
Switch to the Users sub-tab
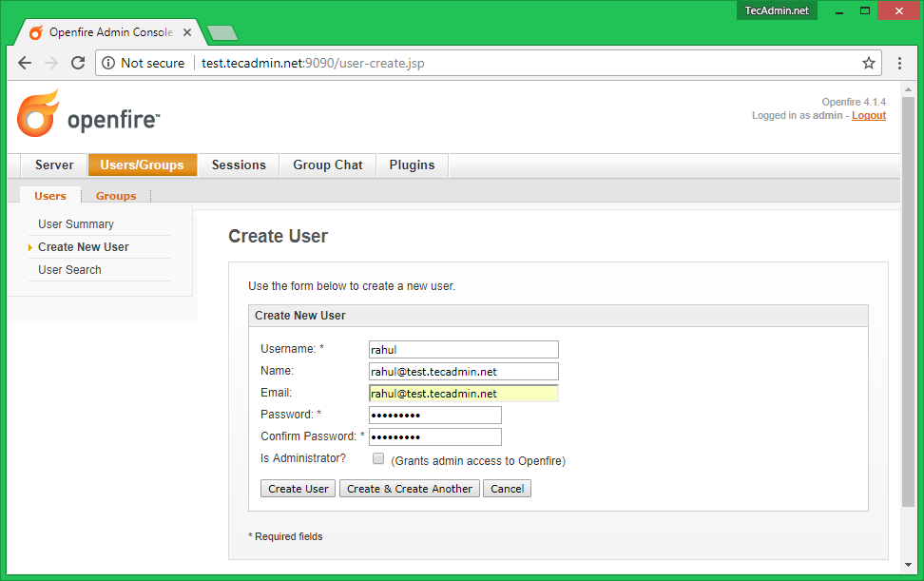tap(50, 196)
